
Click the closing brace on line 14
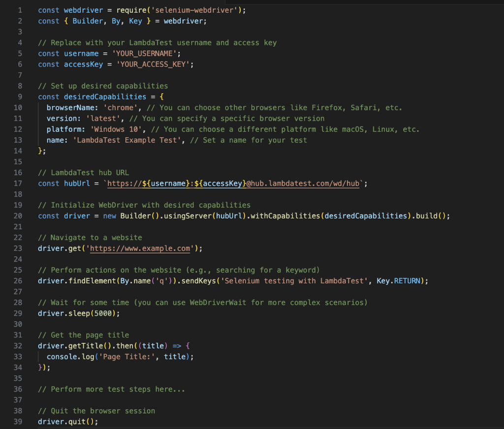tap(40, 151)
